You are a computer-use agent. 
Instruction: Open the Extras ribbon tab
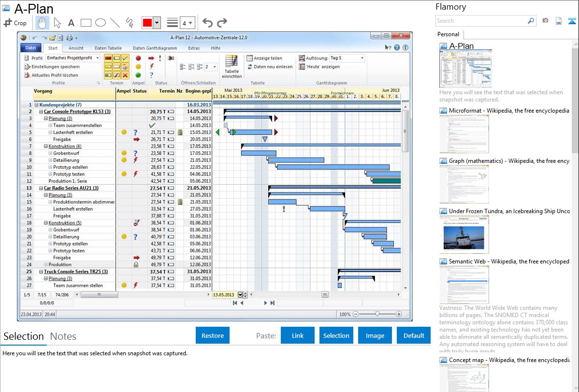(194, 48)
